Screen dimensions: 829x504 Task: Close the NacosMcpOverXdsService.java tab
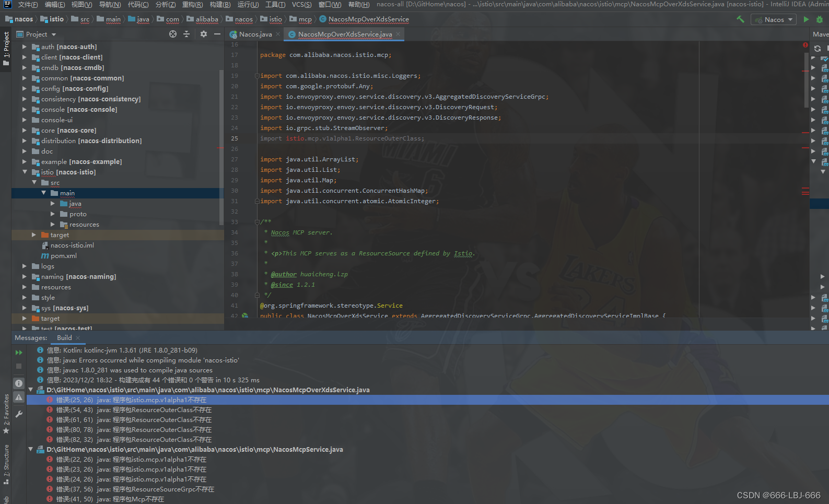click(x=398, y=34)
